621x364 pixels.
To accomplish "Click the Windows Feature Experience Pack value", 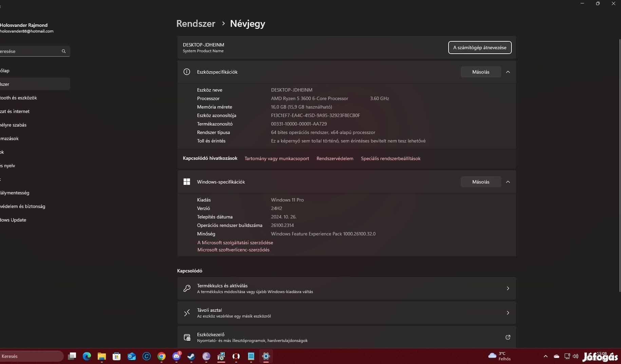I will pyautogui.click(x=323, y=234).
